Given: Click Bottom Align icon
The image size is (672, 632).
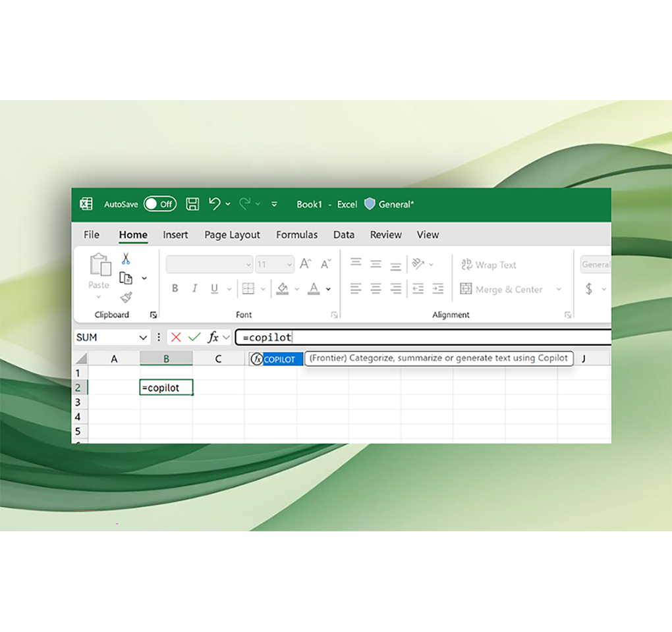Looking at the screenshot, I should 395,267.
